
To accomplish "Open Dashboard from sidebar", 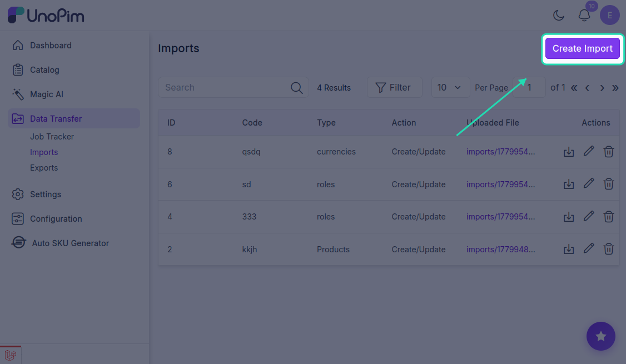I will [51, 46].
